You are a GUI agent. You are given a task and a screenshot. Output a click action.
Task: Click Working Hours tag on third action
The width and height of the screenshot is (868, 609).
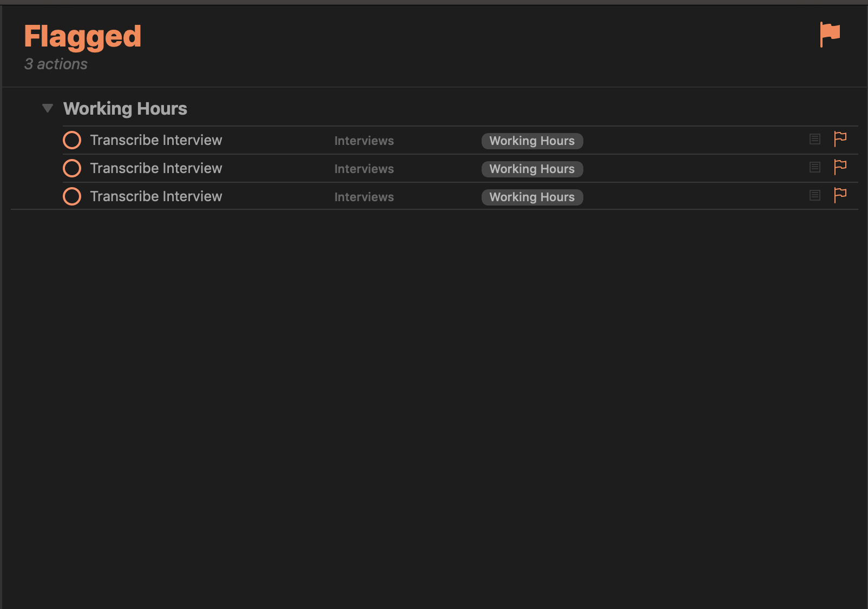coord(532,197)
